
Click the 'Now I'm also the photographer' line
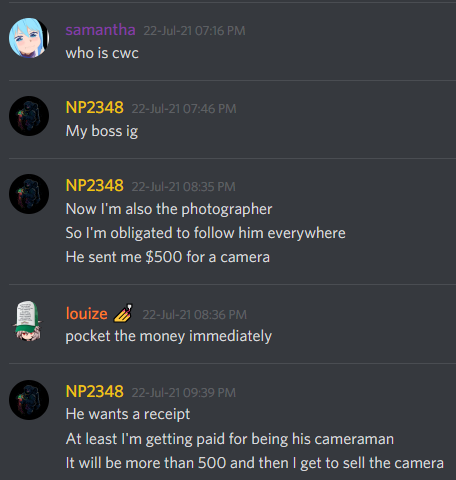(x=169, y=210)
